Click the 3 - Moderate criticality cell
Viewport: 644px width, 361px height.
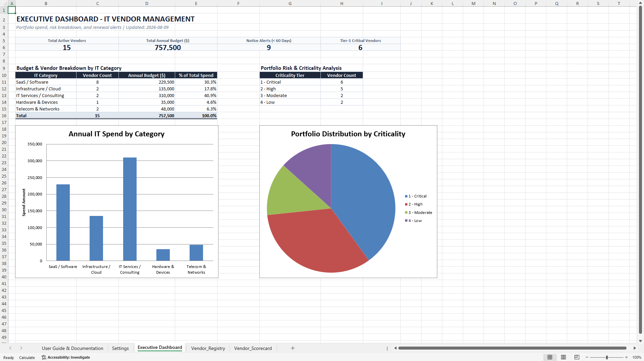pyautogui.click(x=290, y=95)
